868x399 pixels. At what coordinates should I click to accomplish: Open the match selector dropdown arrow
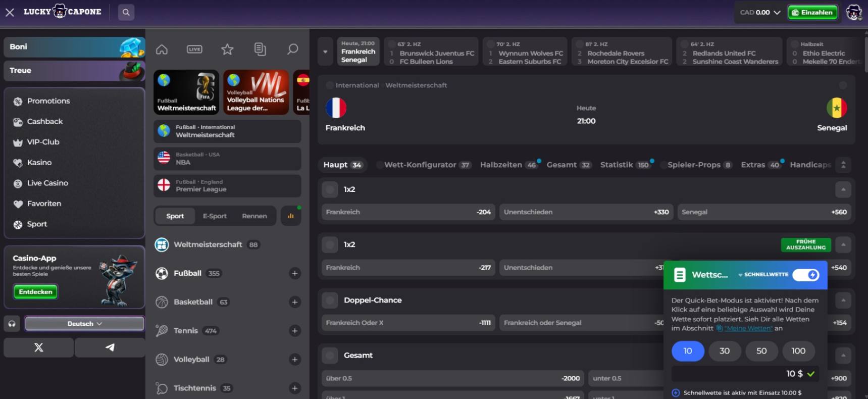[x=325, y=52]
